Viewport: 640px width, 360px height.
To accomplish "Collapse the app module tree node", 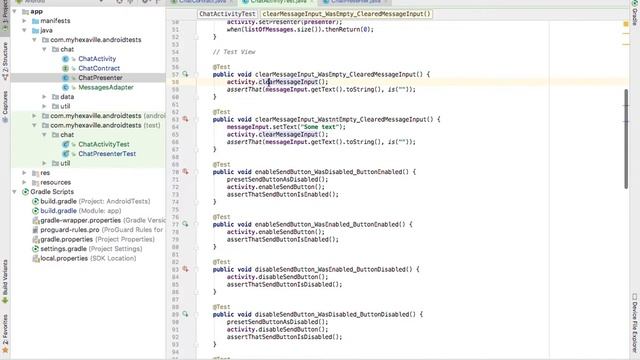I will point(15,11).
